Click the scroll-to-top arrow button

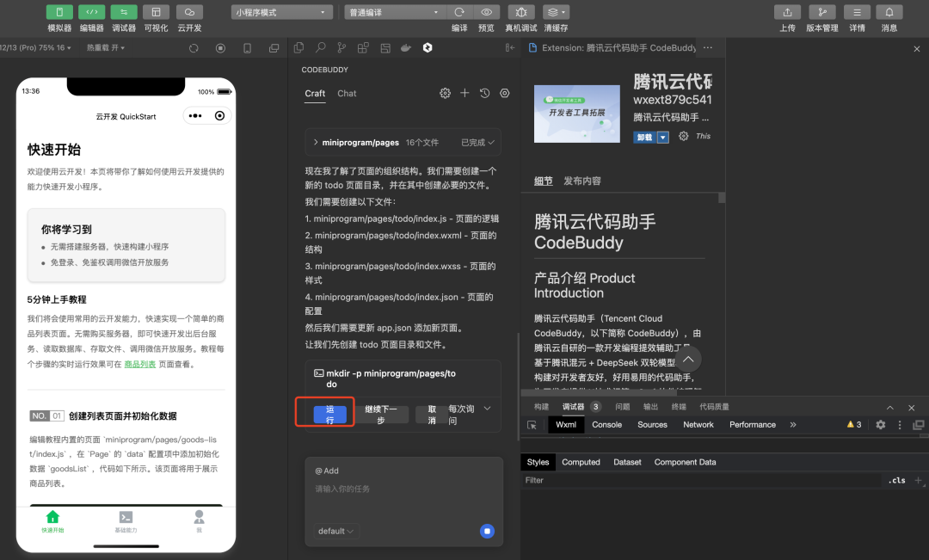pos(688,359)
